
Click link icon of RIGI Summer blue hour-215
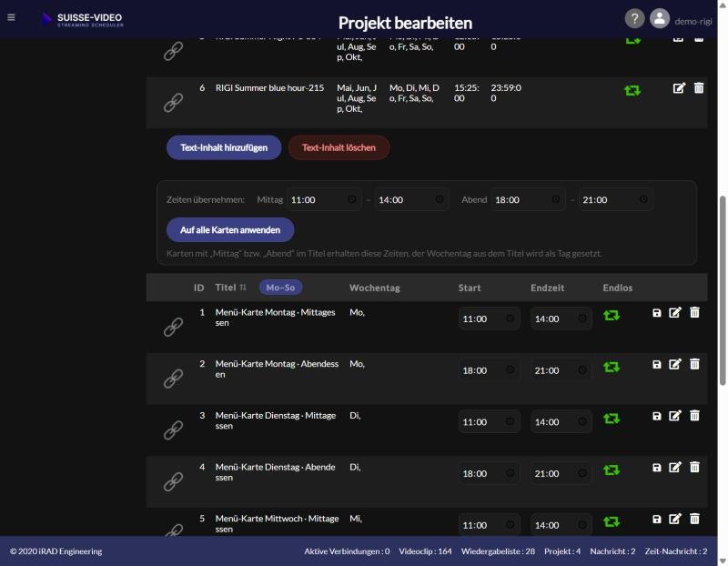coord(173,103)
